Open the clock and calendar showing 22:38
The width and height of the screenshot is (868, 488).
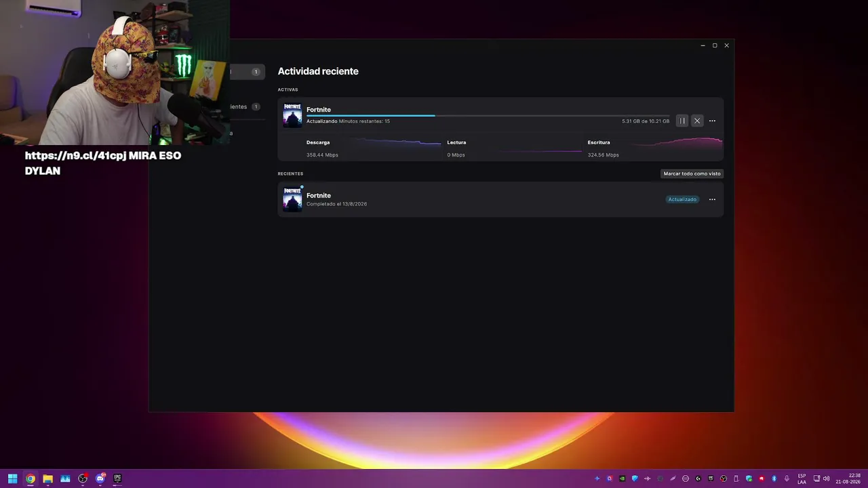[848, 479]
